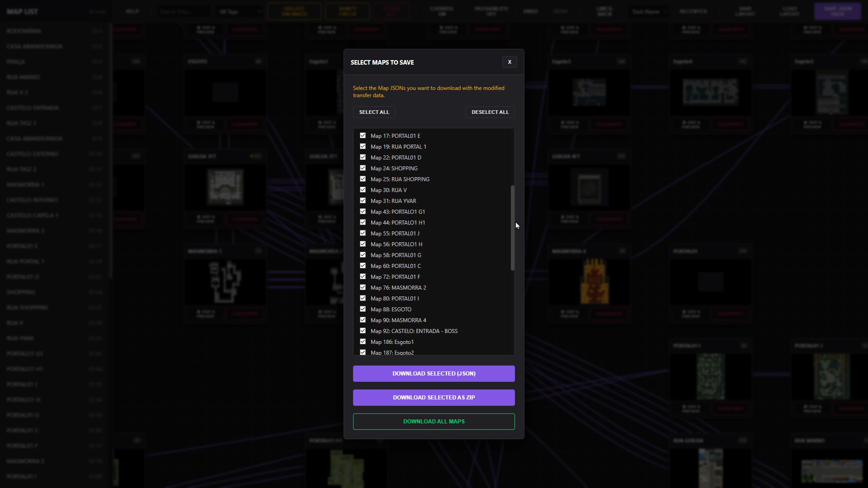Screen dimensions: 868x488
Task: Toggle checkbox for Map 43: PORTALO1 G1
Action: pos(363,211)
